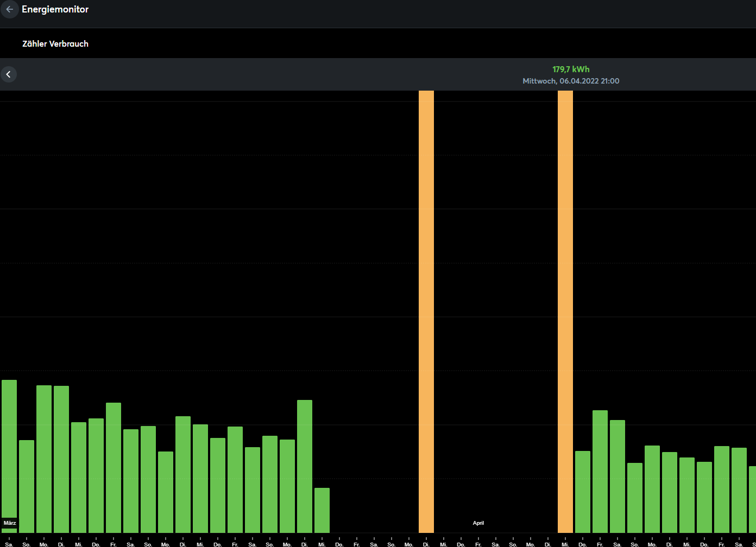Select the tallest green bar right of April
The width and height of the screenshot is (756, 547).
pos(600,471)
